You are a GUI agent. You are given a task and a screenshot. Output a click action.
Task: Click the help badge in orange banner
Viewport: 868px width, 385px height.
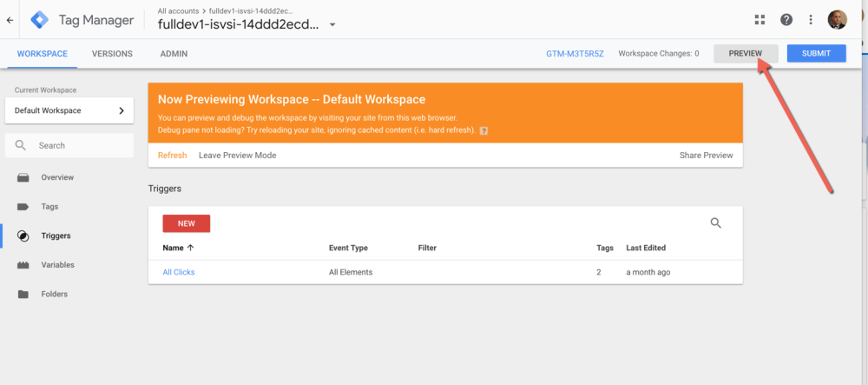483,130
